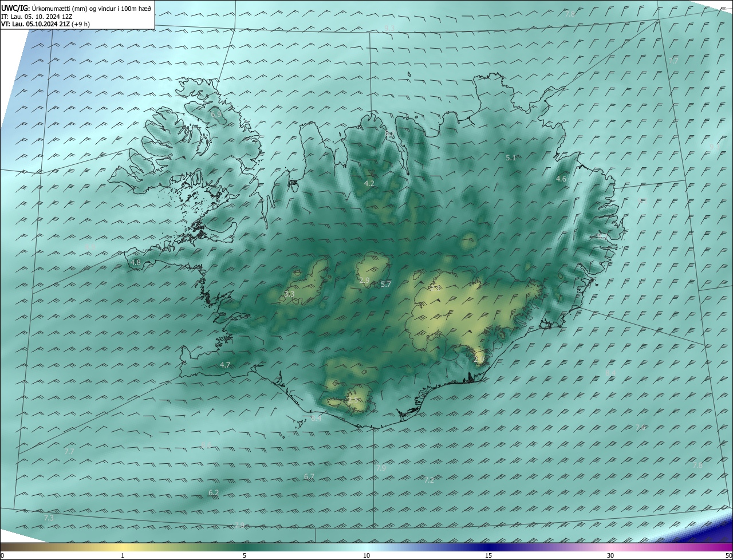Click the 3.3 value on Langjökull glacier
The height and width of the screenshot is (560, 733).
(289, 294)
